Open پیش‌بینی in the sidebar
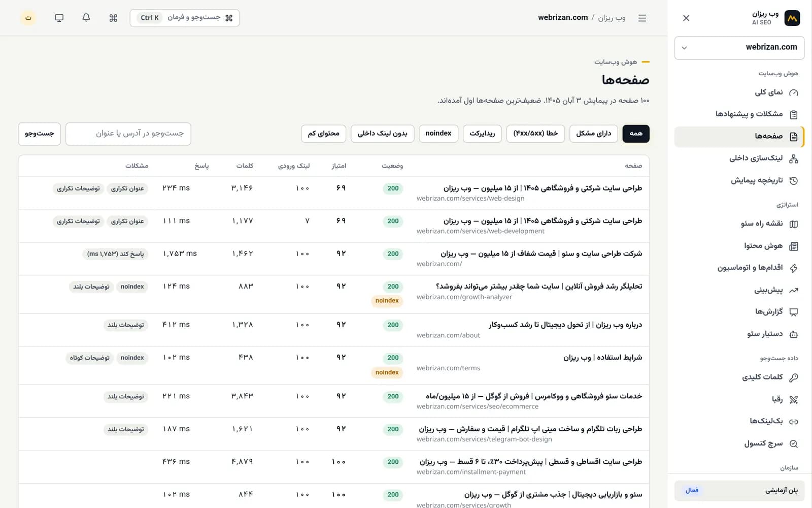This screenshot has width=812, height=508. (739, 290)
